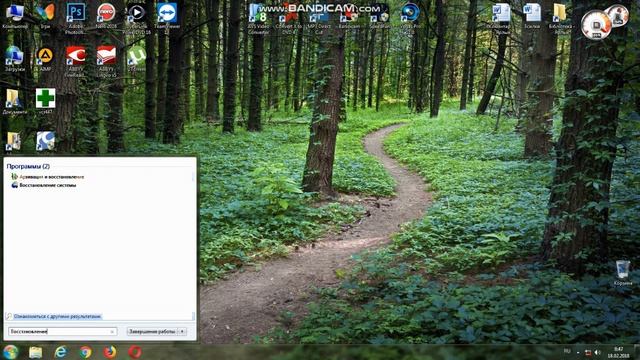Open the second Word document on the desktop

[532, 16]
